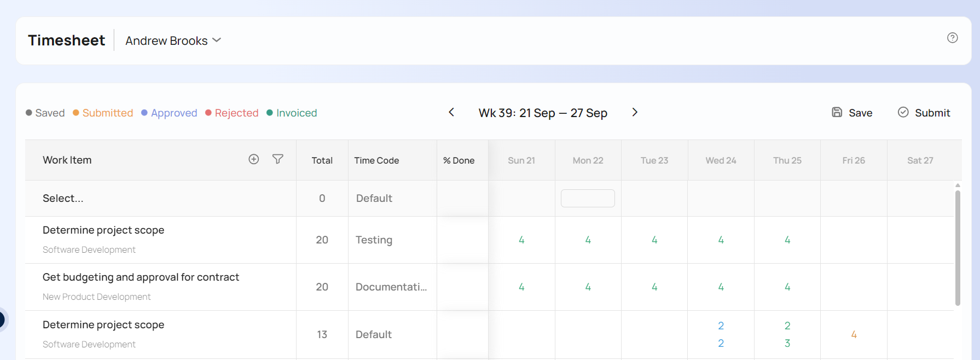
Task: Click the Approved status legend
Action: (173, 113)
